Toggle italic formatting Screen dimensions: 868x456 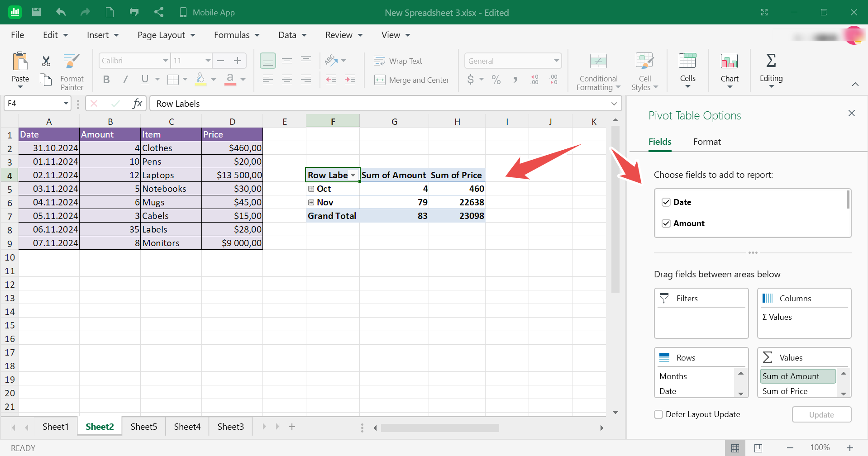pyautogui.click(x=125, y=80)
